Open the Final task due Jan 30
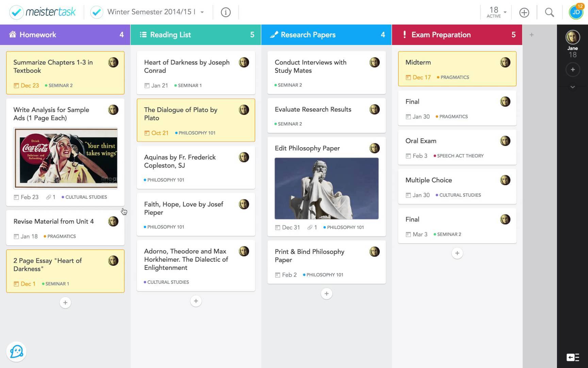588x368 pixels. click(457, 108)
